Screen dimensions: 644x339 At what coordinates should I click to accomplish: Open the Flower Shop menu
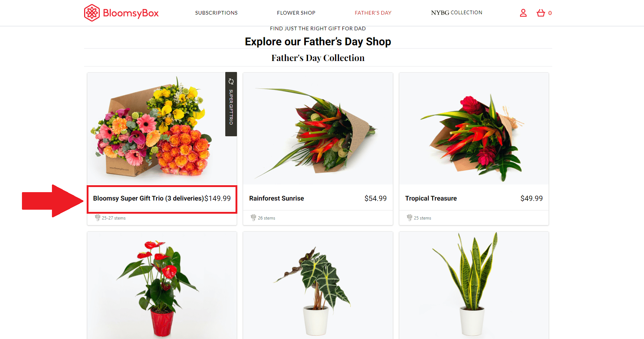point(296,13)
